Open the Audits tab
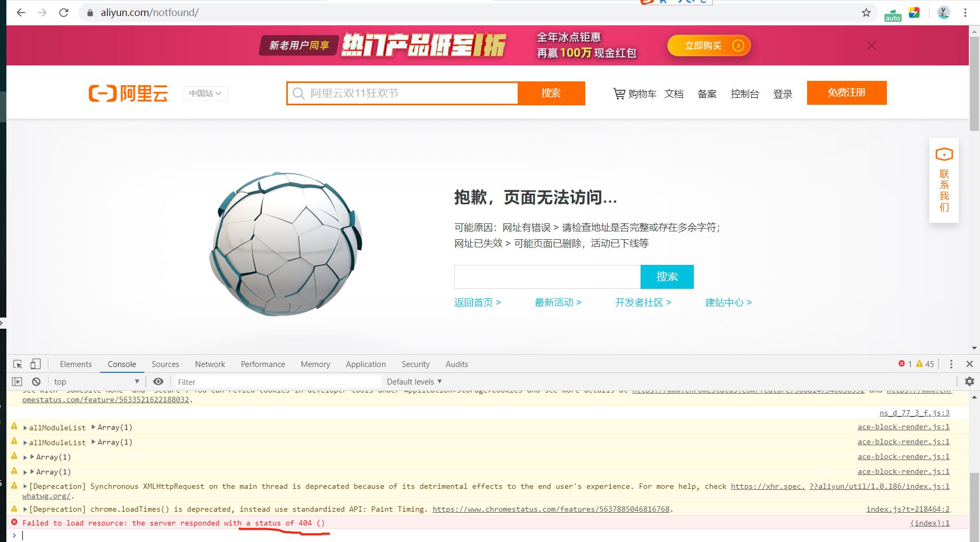This screenshot has height=542, width=980. pyautogui.click(x=456, y=364)
